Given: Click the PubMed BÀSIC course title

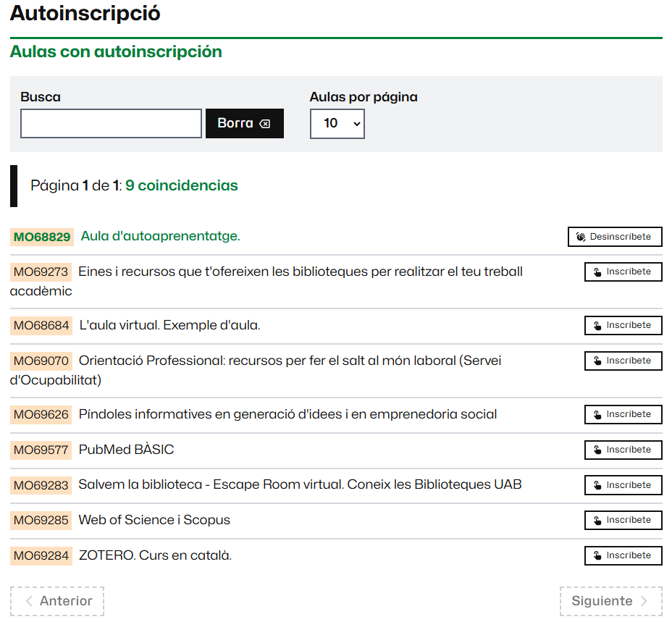Looking at the screenshot, I should point(127,450).
